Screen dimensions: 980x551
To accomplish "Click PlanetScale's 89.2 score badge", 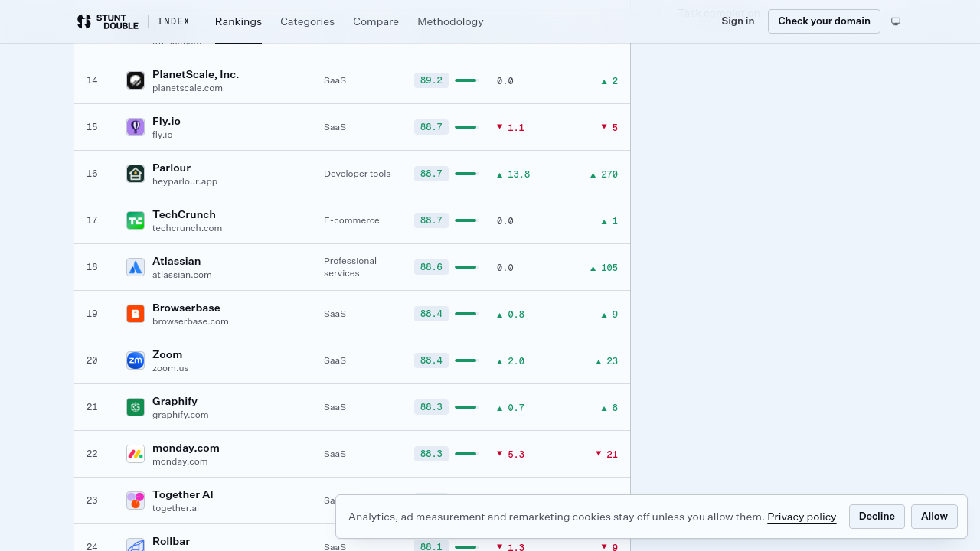I will point(431,80).
